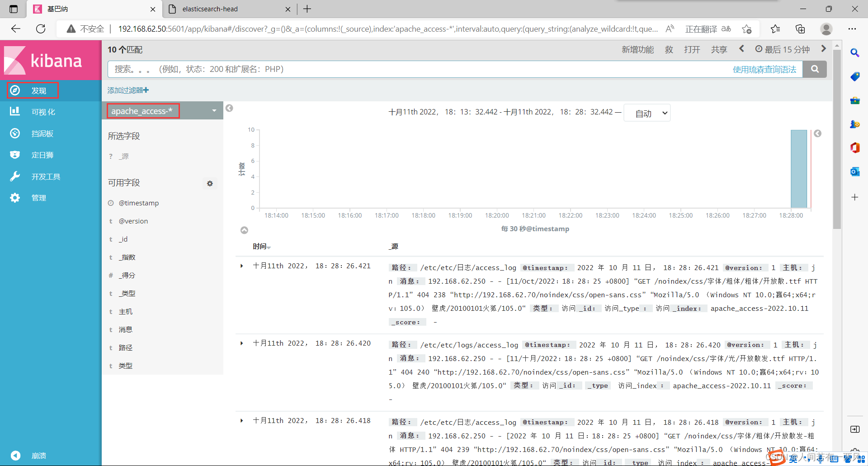Open a new browser tab

(x=307, y=9)
